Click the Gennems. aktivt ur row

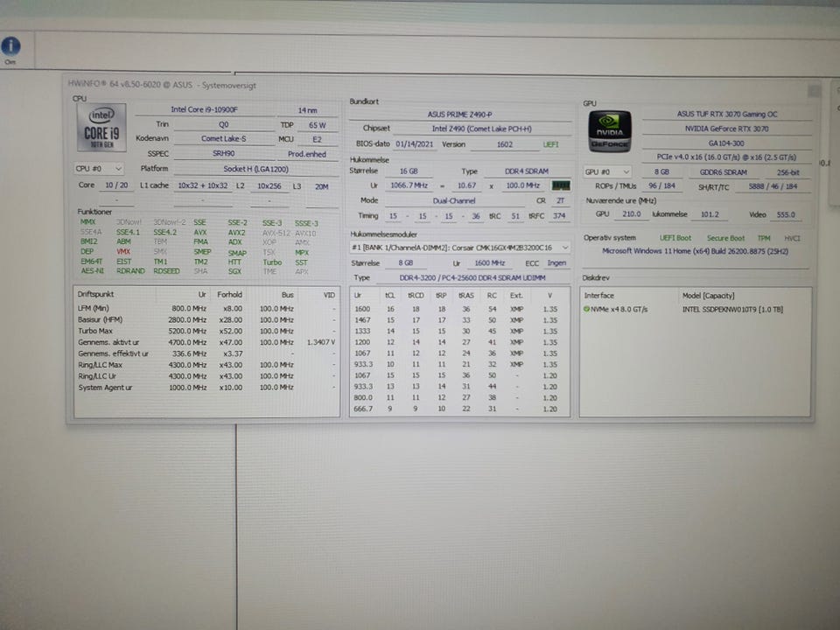click(206, 342)
